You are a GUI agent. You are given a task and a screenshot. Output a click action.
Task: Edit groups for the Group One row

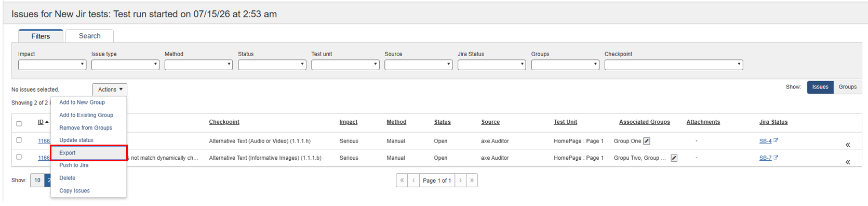647,141
